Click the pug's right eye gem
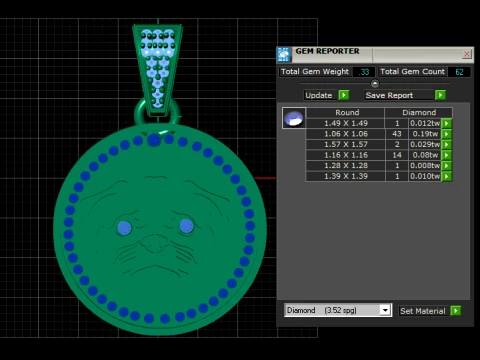This screenshot has width=480, height=360. 186,226
